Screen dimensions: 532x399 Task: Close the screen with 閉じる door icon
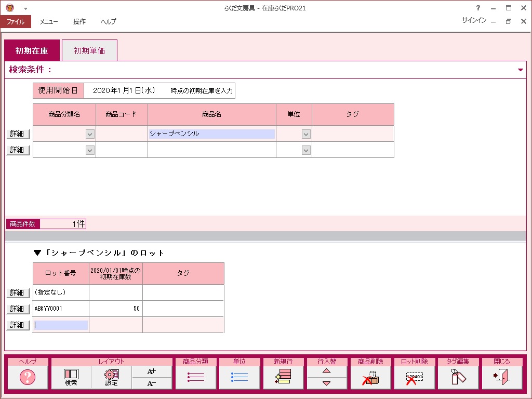[502, 378]
